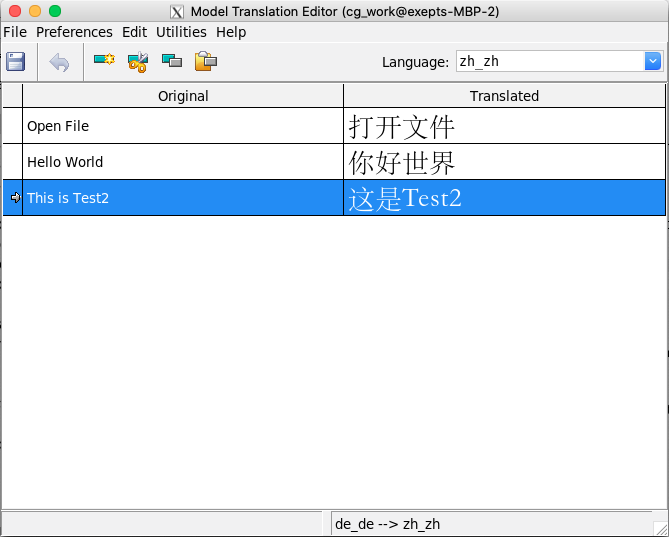Open the File menu
The image size is (669, 537).
pyautogui.click(x=15, y=32)
